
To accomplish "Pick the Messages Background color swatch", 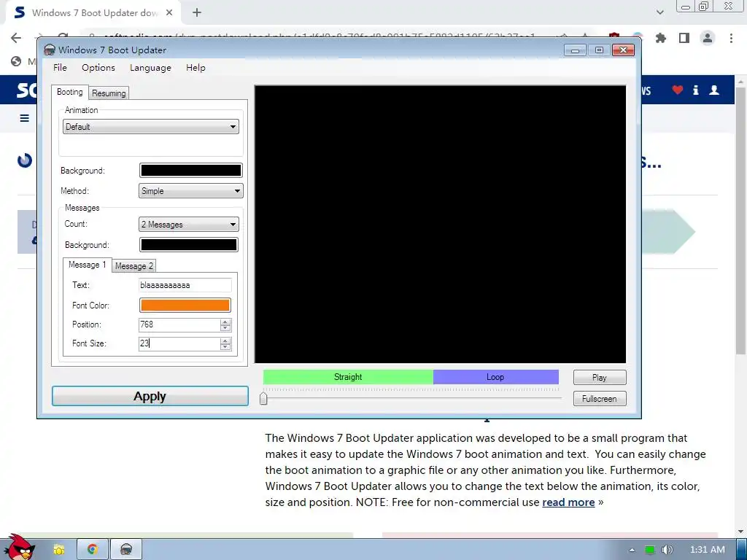I will point(189,245).
